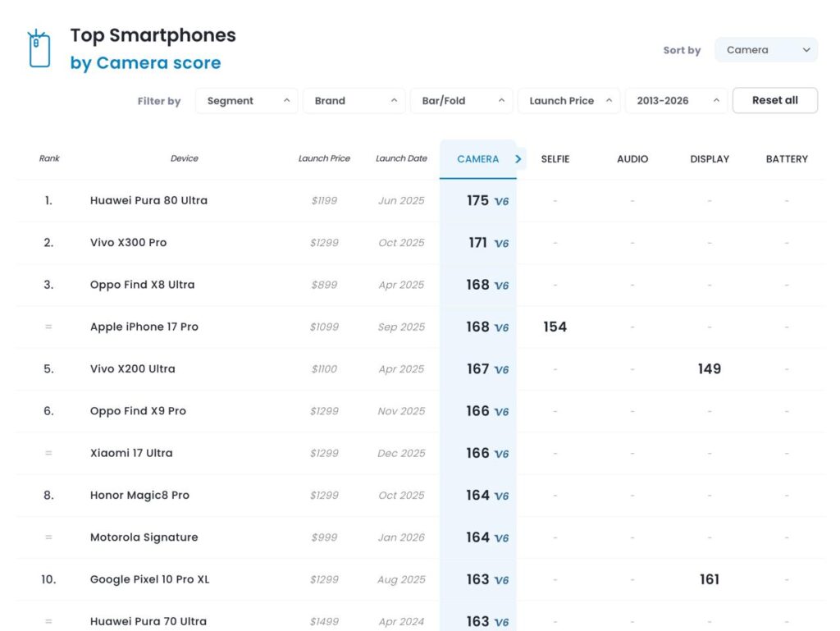Click V6 badge on Vivo X300 Pro row
The image size is (840, 631).
(501, 244)
